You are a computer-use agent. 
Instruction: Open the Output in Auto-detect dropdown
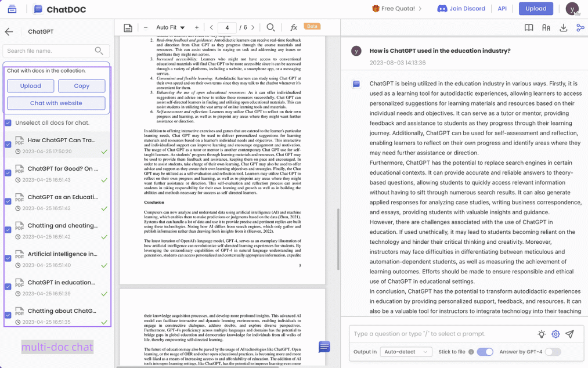(406, 352)
